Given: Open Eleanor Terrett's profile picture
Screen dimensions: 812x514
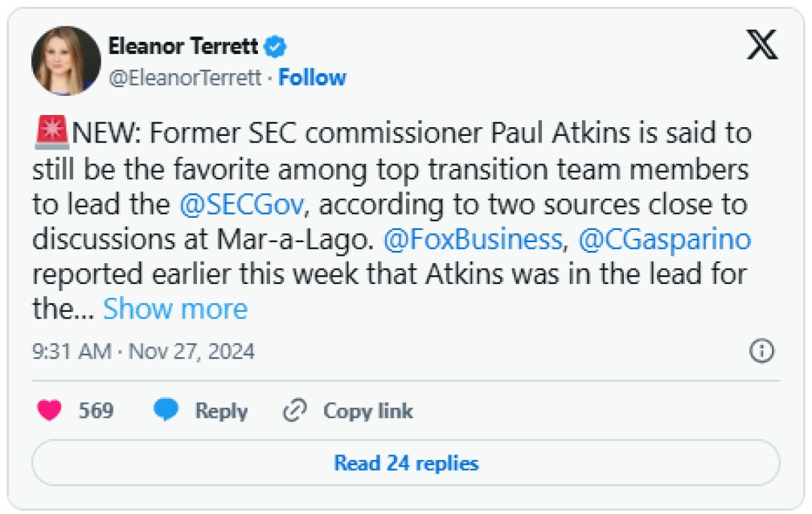Looking at the screenshot, I should click(x=66, y=60).
